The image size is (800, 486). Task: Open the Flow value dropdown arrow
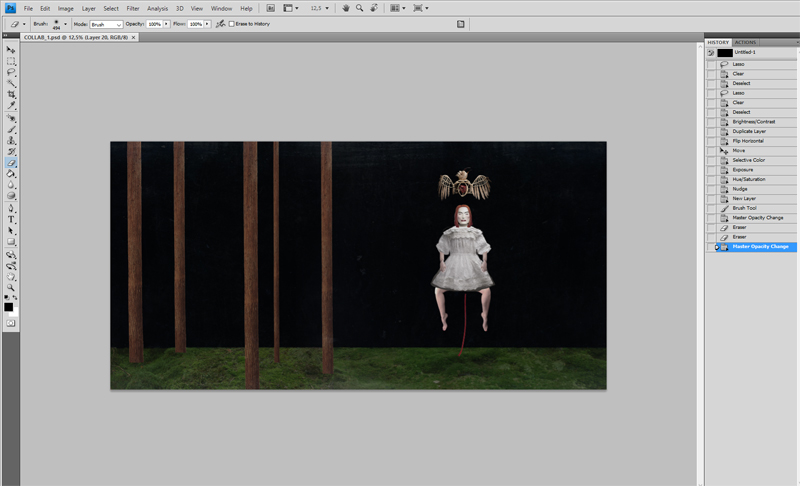pyautogui.click(x=206, y=23)
